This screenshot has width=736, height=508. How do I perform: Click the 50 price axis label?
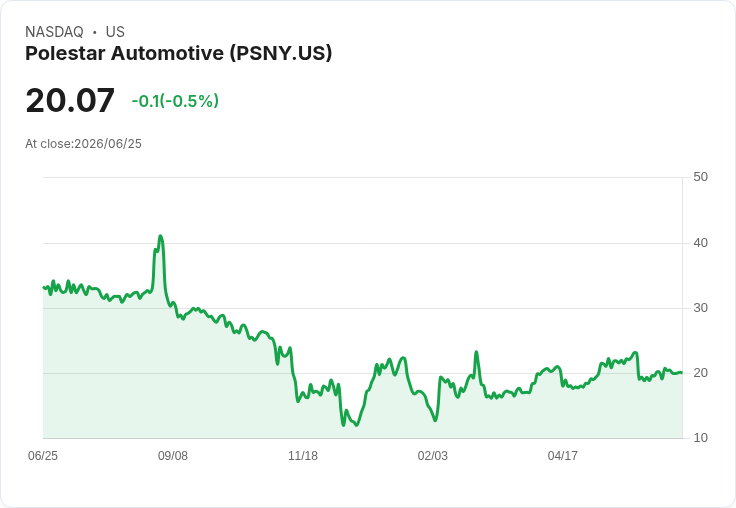(700, 177)
